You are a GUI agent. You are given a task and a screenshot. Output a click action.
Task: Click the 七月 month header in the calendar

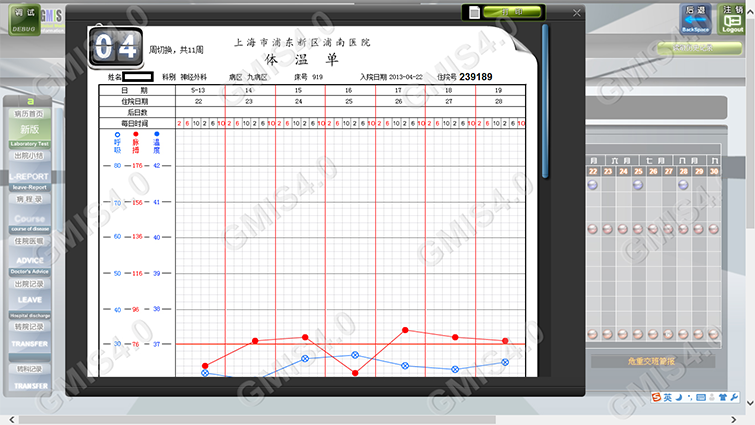[655, 160]
